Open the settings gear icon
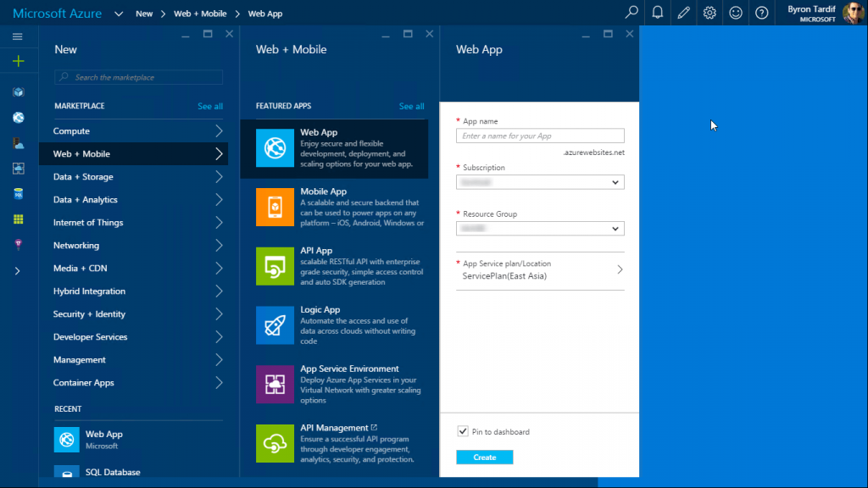 709,12
